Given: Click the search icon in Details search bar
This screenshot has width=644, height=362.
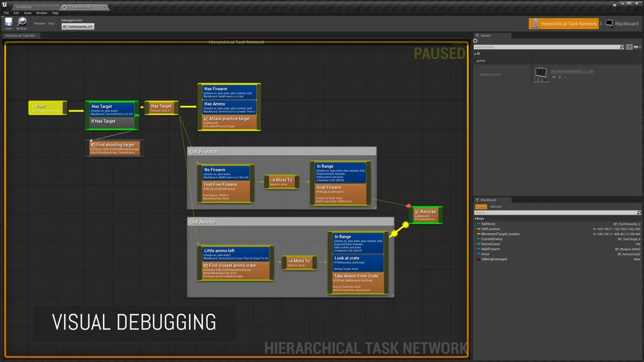Looking at the screenshot, I should pos(621,47).
